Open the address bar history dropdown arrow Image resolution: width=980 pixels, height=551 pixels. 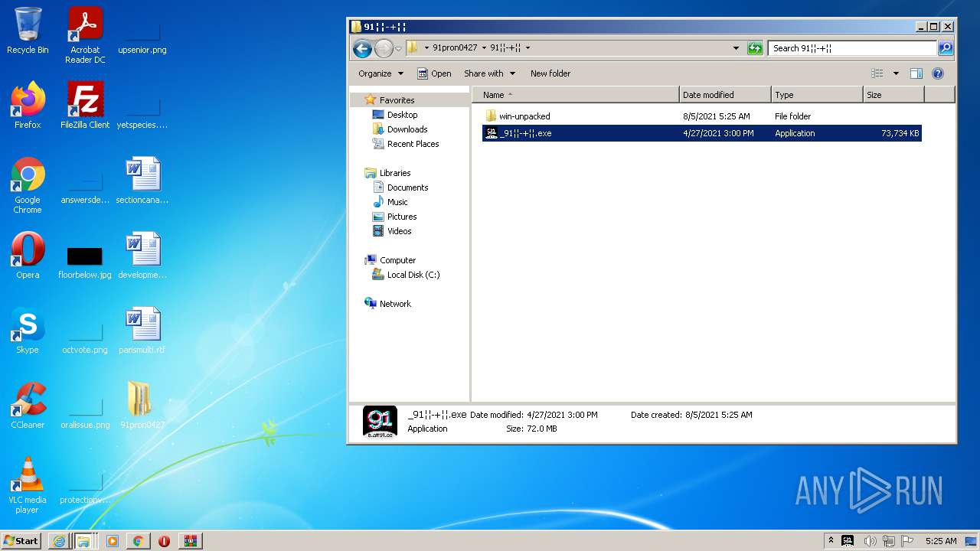(737, 47)
